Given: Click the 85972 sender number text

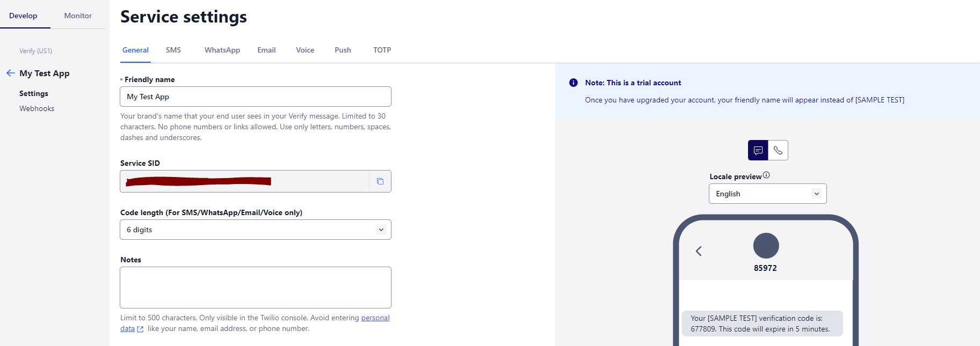Looking at the screenshot, I should pos(765,268).
